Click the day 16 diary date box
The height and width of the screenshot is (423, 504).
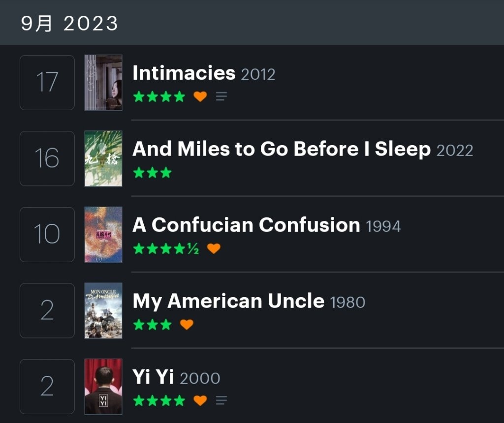47,158
